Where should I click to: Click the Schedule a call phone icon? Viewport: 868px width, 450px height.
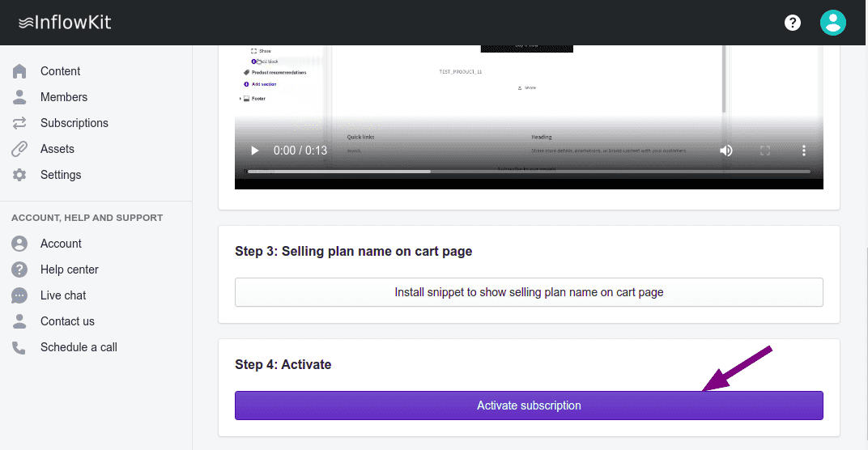click(19, 347)
